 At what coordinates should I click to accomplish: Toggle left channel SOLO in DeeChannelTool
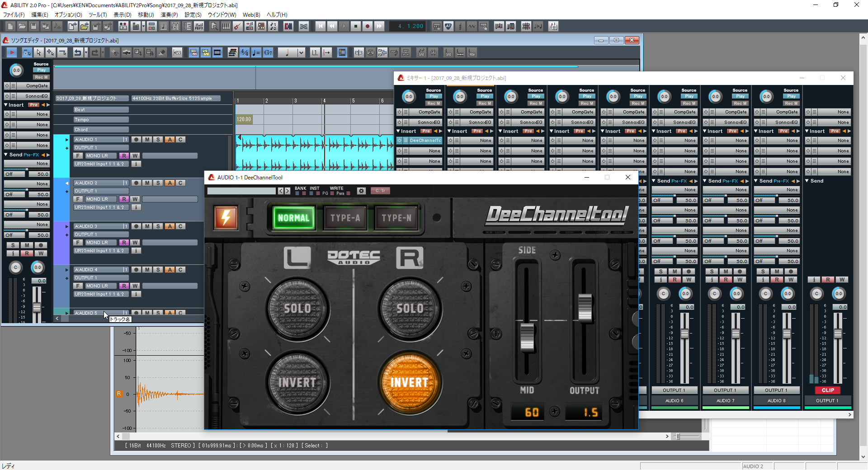click(297, 309)
